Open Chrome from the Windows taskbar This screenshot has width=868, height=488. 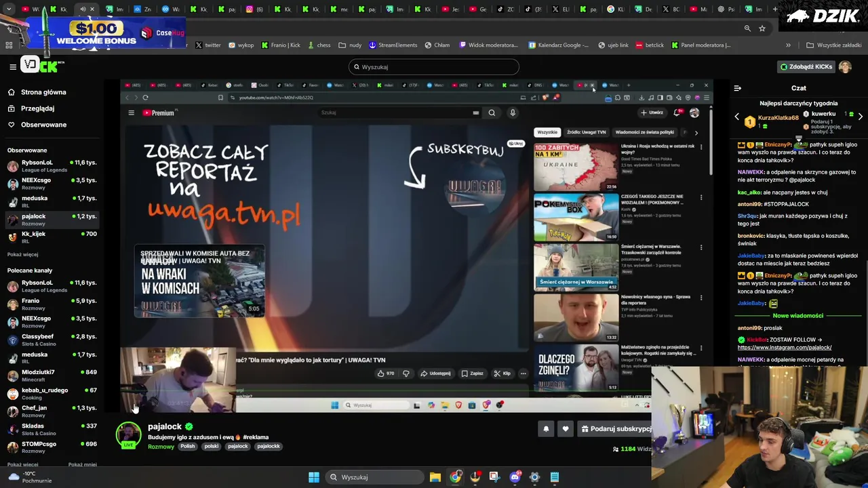coord(455,477)
